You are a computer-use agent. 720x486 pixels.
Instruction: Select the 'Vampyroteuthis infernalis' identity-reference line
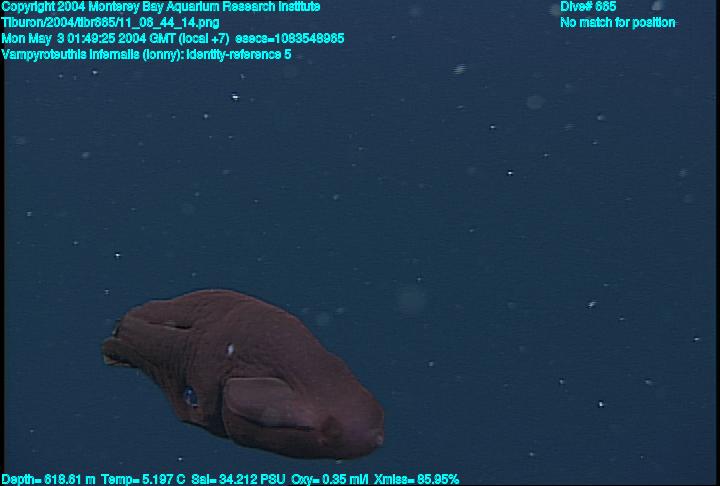pos(146,54)
